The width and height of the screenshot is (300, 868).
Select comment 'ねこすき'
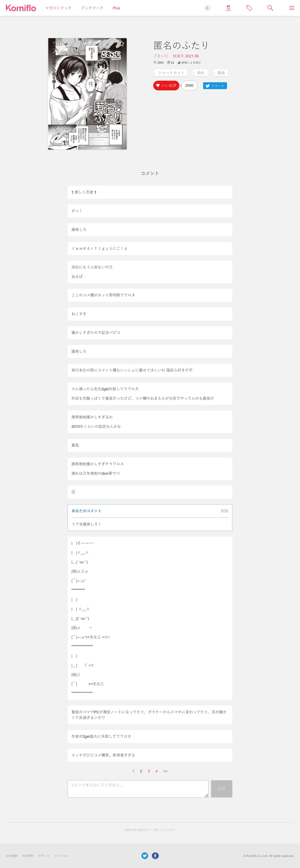click(x=150, y=314)
